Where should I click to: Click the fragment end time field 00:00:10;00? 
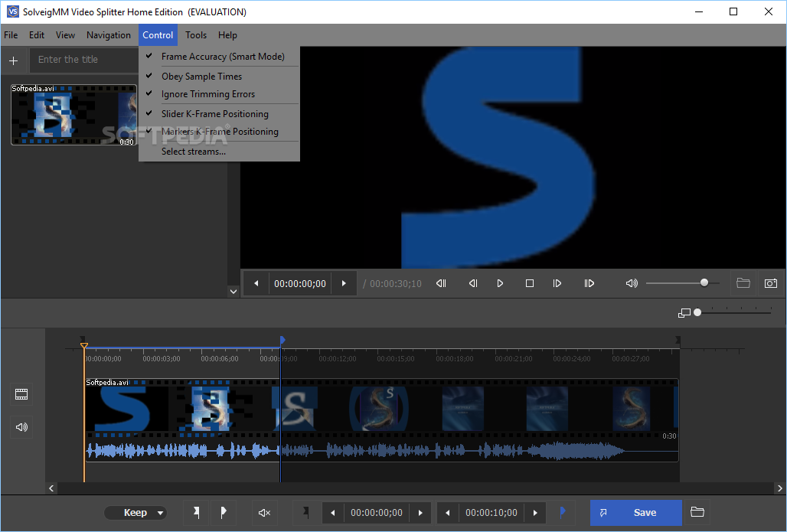pos(491,513)
